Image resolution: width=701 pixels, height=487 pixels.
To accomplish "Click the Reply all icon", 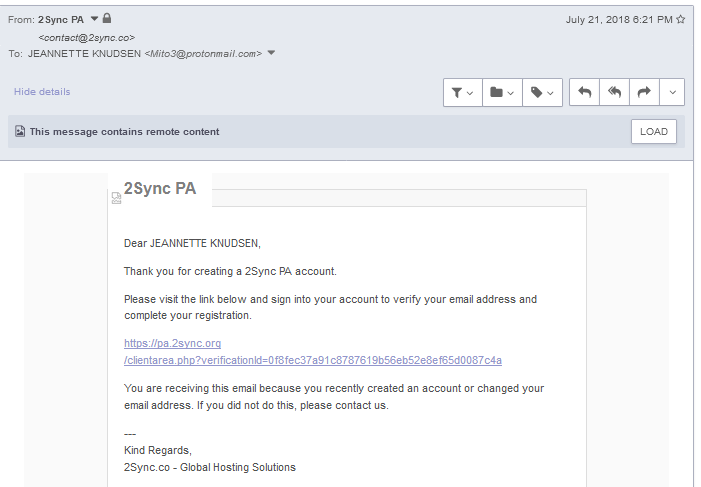I will pos(614,92).
